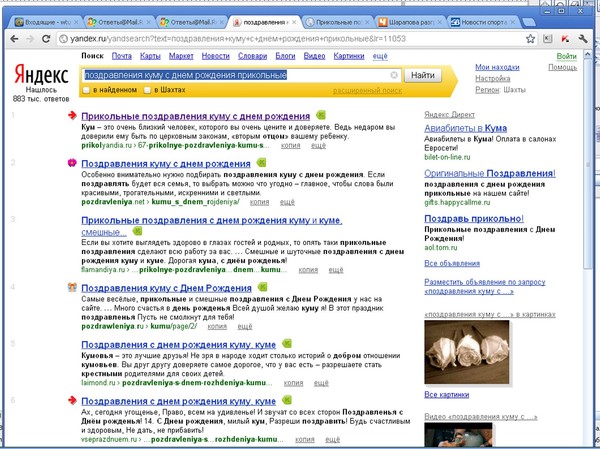Viewport: 600px width, 449px height.
Task: Click the Yandex logo
Action: tap(41, 74)
